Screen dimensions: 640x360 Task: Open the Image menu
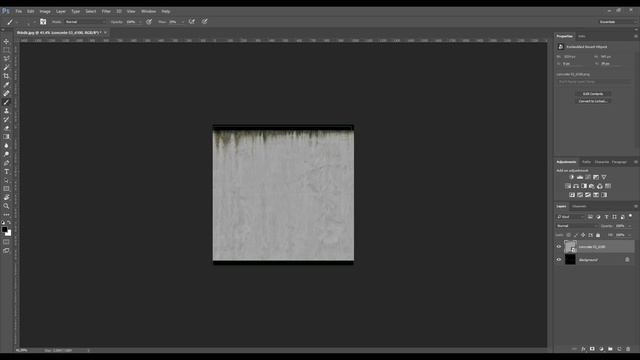coord(45,11)
